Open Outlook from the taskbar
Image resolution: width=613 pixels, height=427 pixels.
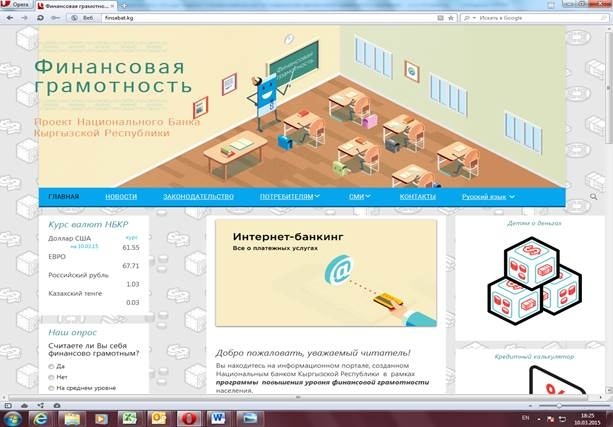[159, 419]
